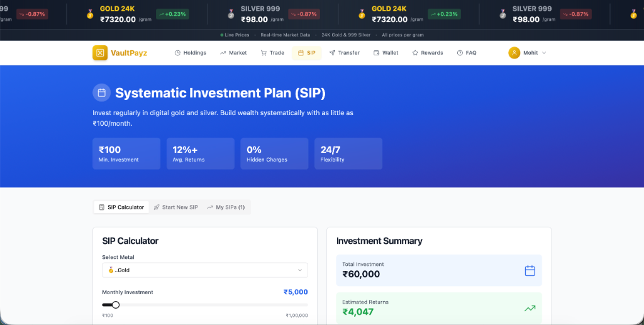Click the Rewards star icon in navbar

tap(415, 53)
